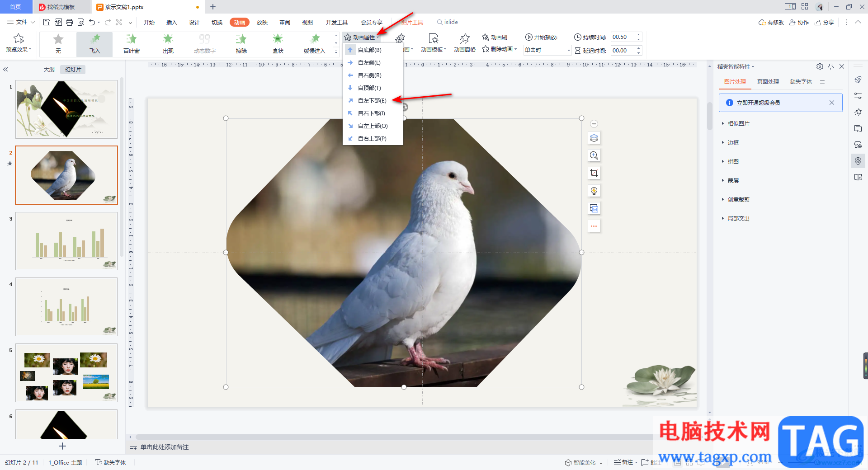
Task: Open the Animation Pane (动画窗格)
Action: pyautogui.click(x=464, y=43)
